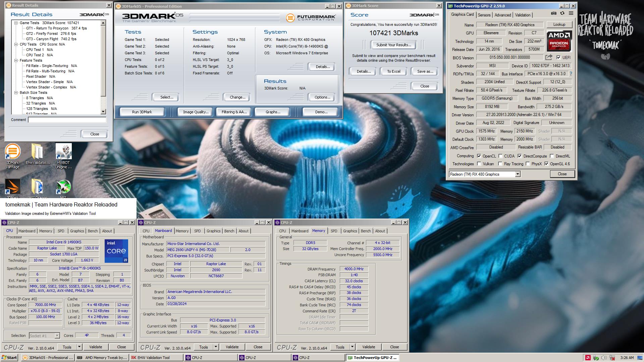The height and width of the screenshot is (362, 644).
Task: Click the Run 3DMark button
Action: [142, 112]
